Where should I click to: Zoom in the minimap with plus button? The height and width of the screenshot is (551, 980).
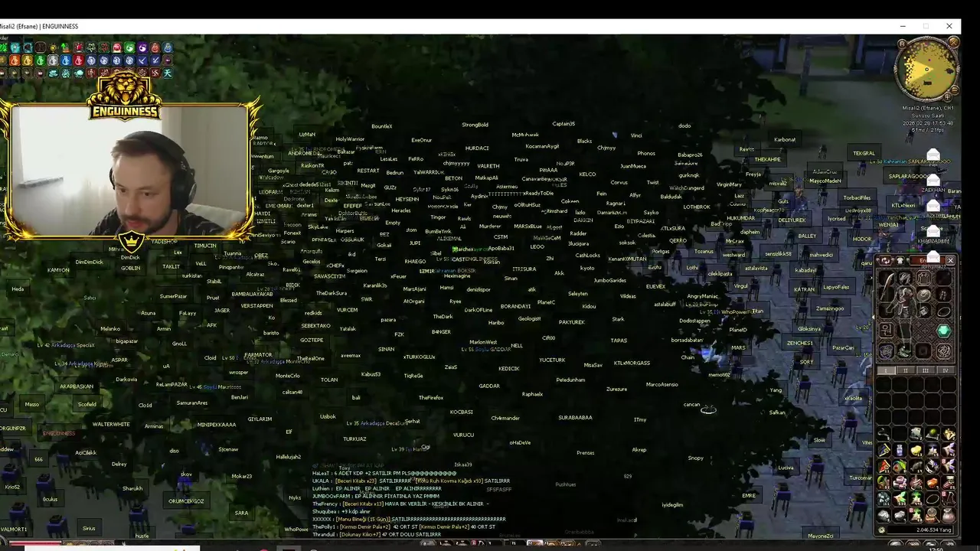point(948,97)
